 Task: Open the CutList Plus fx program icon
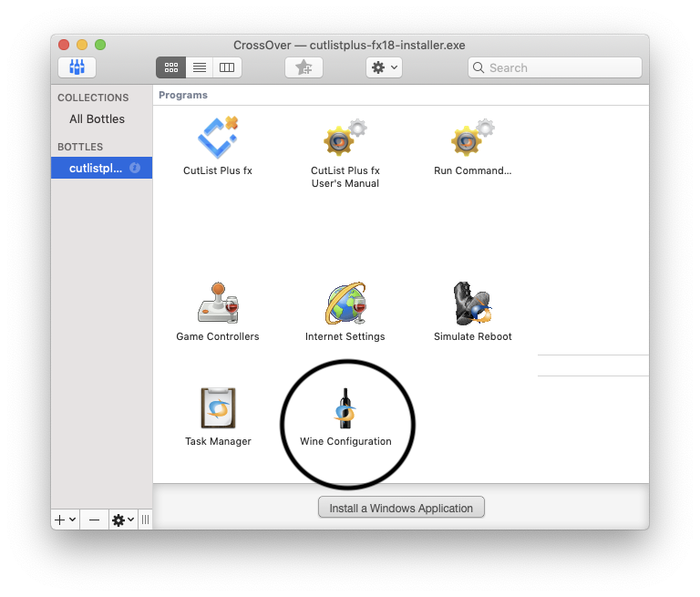click(218, 138)
